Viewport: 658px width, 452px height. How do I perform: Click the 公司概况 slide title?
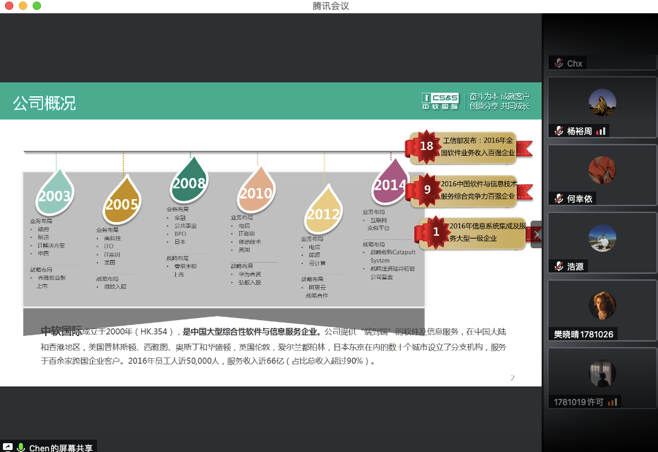click(x=44, y=103)
